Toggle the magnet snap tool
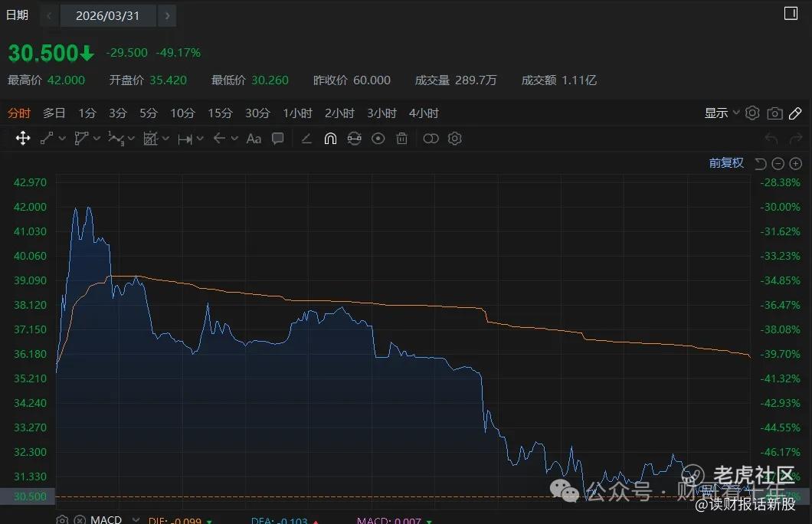 [x=330, y=138]
